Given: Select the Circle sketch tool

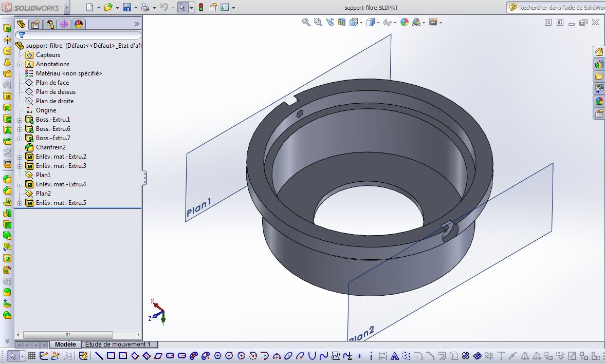Looking at the screenshot, I should click(x=229, y=356).
